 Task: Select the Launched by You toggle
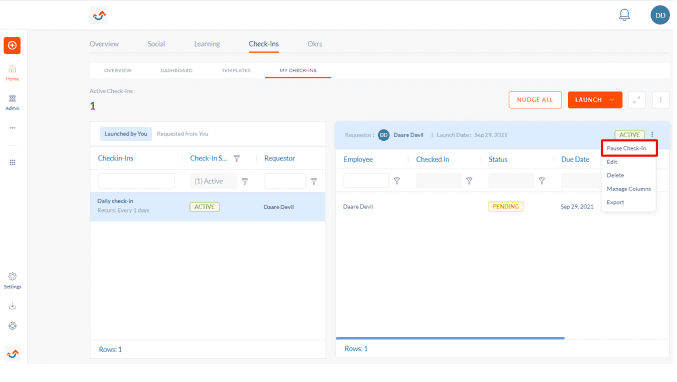click(x=126, y=134)
